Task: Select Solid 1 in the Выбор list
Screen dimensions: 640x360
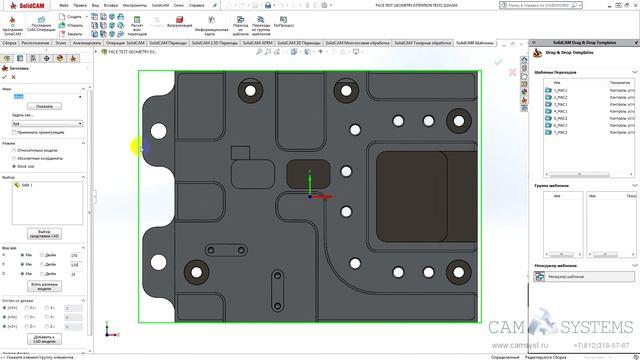Action: (x=24, y=185)
